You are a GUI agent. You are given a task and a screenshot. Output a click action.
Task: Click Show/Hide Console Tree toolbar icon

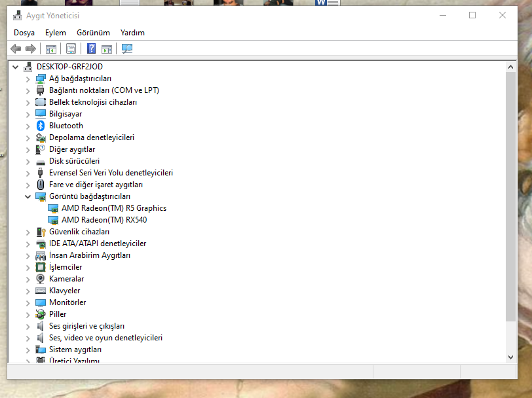pos(50,48)
